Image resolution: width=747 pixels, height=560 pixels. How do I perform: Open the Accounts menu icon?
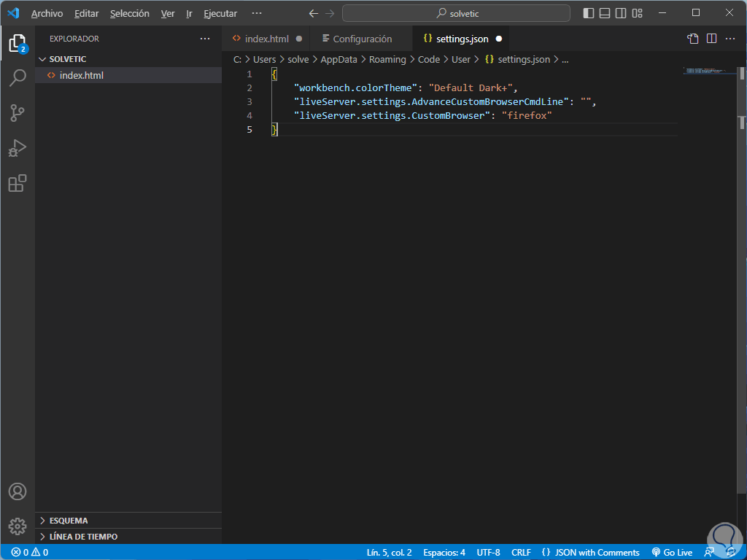tap(18, 491)
